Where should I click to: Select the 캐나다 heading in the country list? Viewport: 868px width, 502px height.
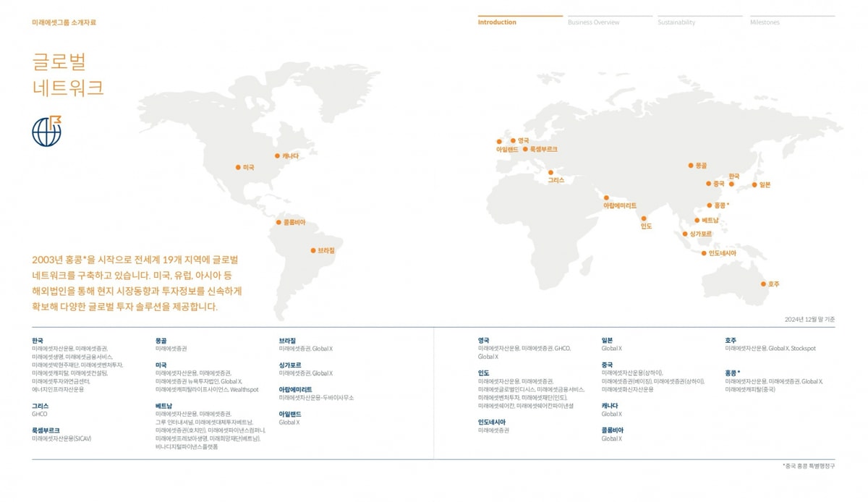pyautogui.click(x=610, y=406)
